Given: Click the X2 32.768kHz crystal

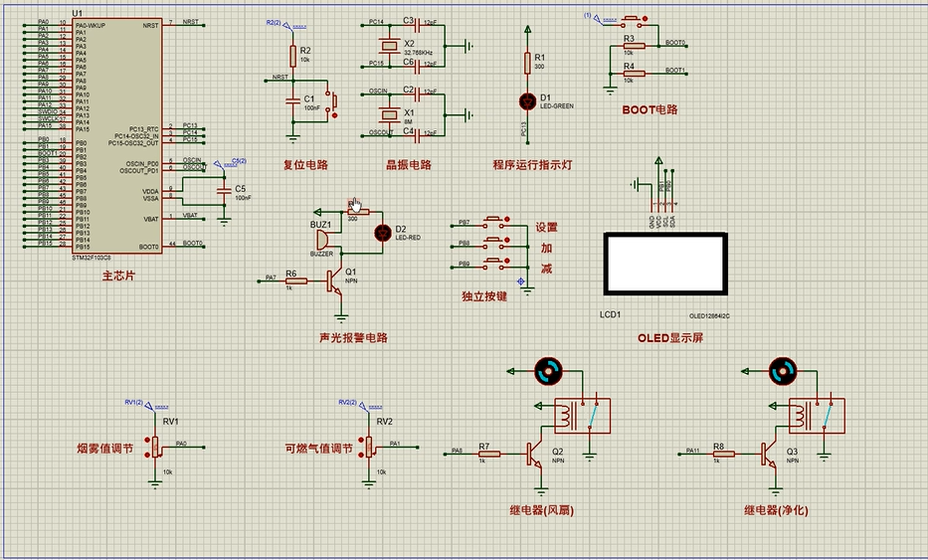Looking at the screenshot, I should click(x=390, y=45).
